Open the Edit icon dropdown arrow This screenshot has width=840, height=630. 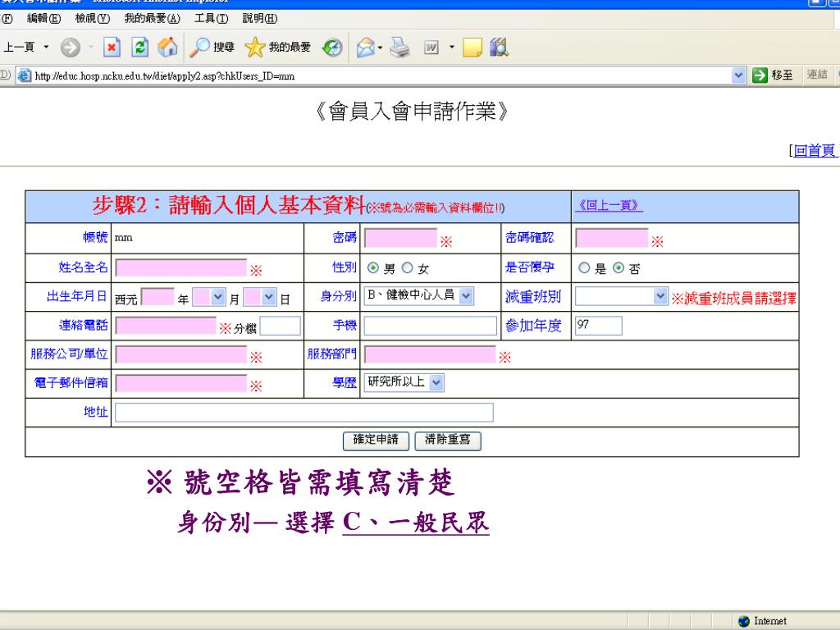452,47
